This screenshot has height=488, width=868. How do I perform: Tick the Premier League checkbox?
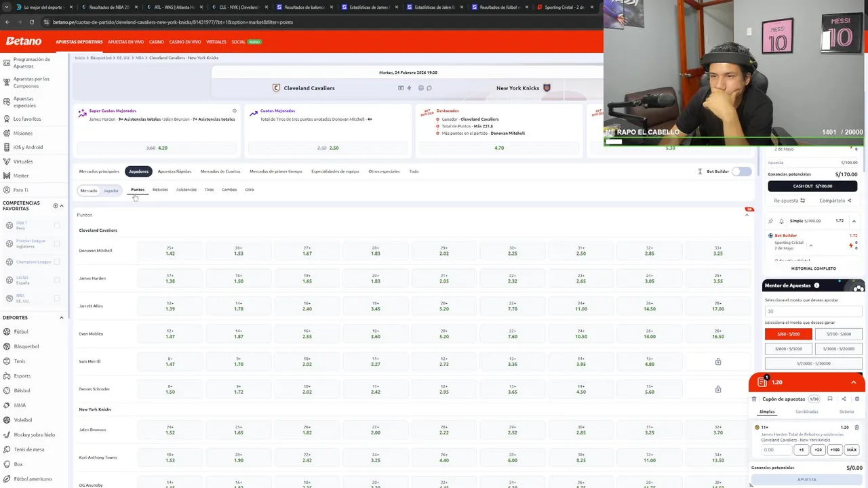click(x=57, y=243)
